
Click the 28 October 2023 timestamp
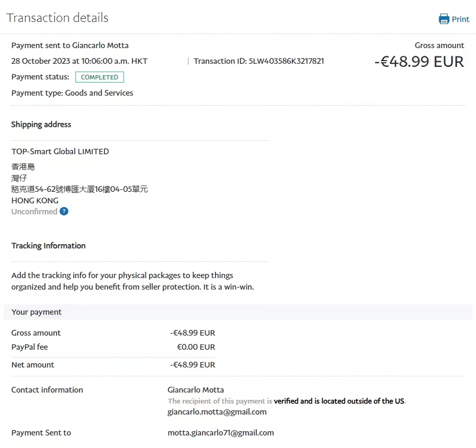pos(80,61)
